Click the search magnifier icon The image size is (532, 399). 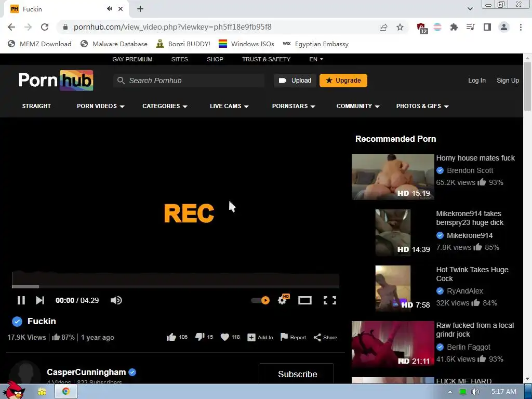coord(121,81)
